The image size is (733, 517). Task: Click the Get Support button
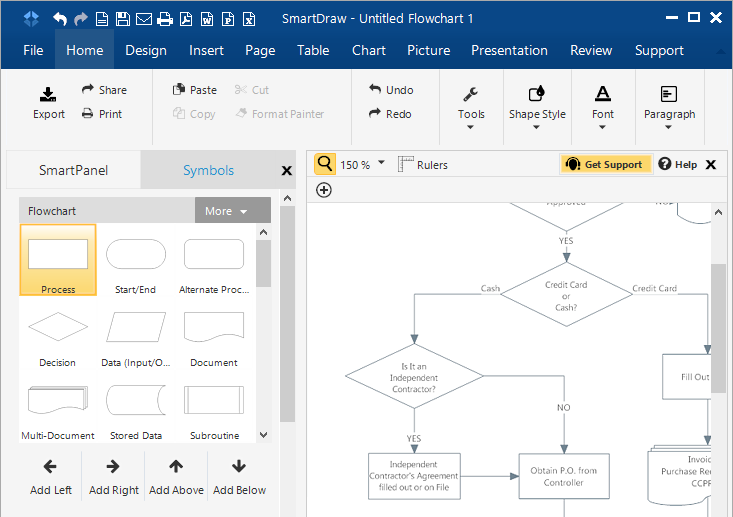605,164
